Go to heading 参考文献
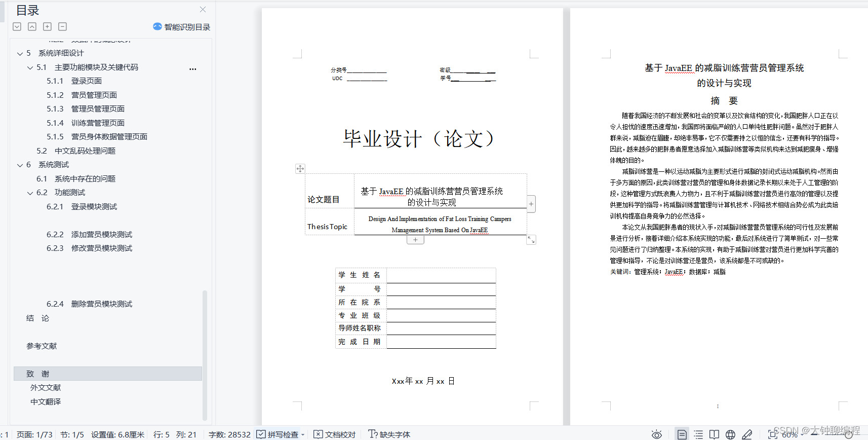Viewport: 868px width, 440px height. 42,346
